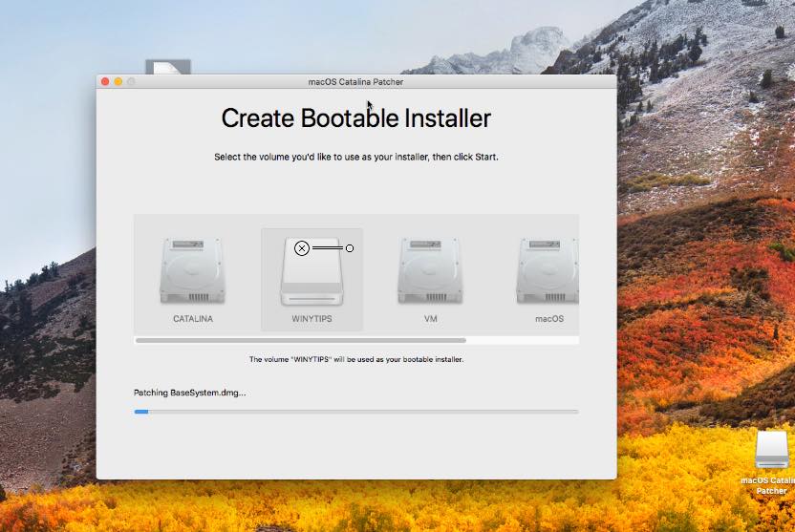Click the volume "WINYTIPS" will be used message
Screen dimensions: 795x532
[355, 359]
